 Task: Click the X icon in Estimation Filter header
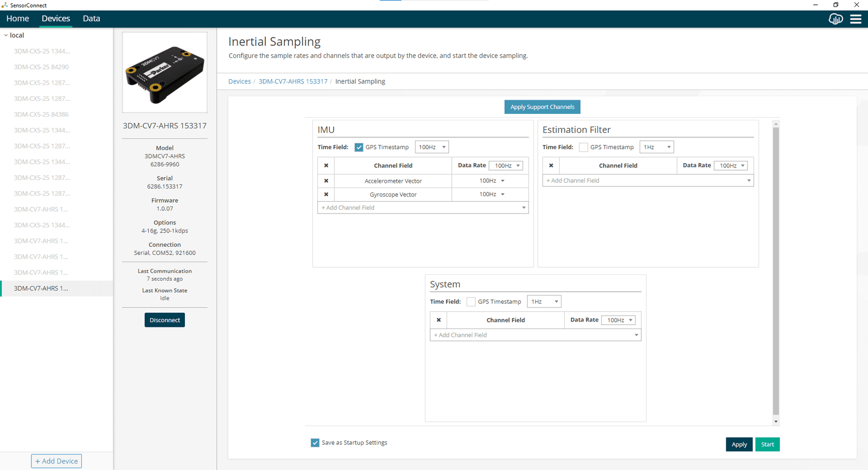(551, 165)
